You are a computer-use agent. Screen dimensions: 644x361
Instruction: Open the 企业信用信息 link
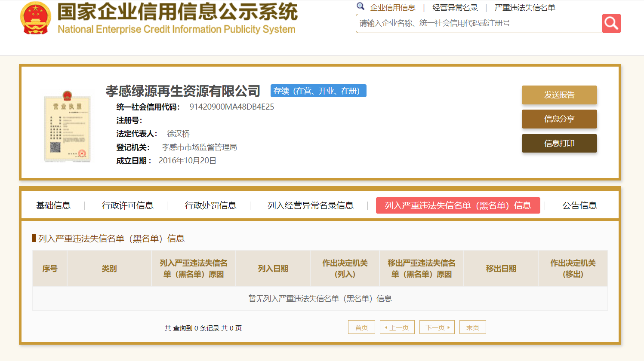[393, 7]
